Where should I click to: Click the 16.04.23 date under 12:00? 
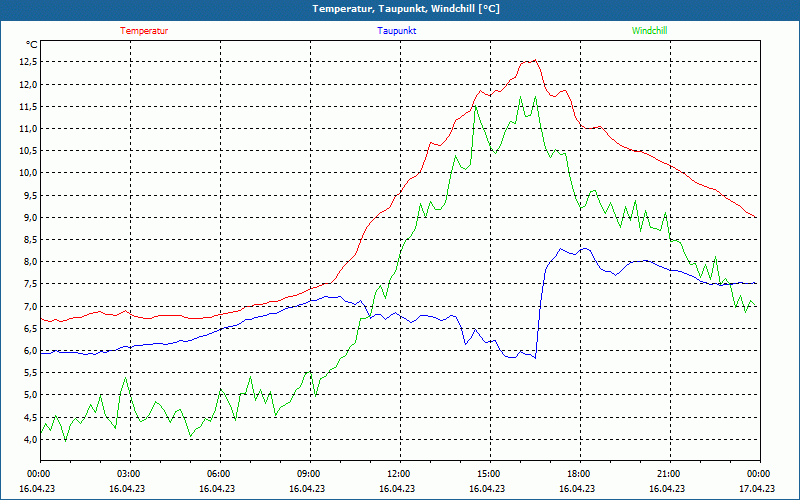coord(397,488)
